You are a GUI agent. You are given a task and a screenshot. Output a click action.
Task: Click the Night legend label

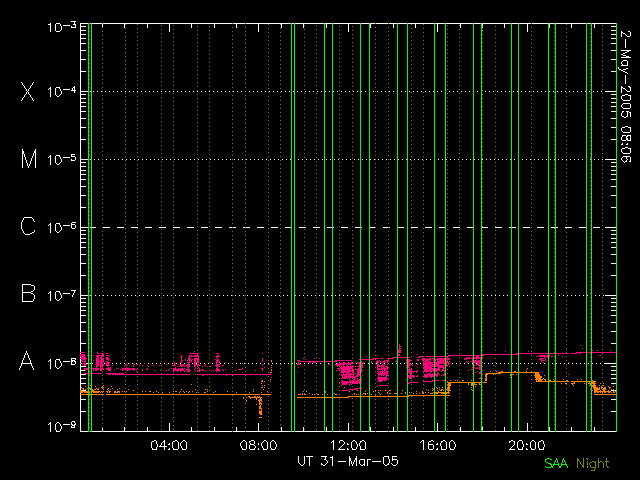pos(593,464)
